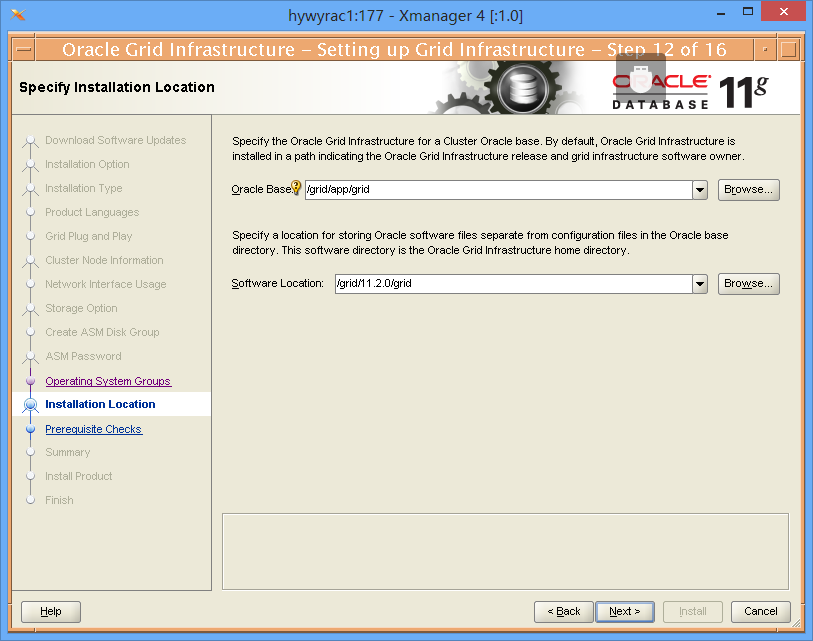
Task: Click the Installation Location step bullet
Action: pos(31,405)
